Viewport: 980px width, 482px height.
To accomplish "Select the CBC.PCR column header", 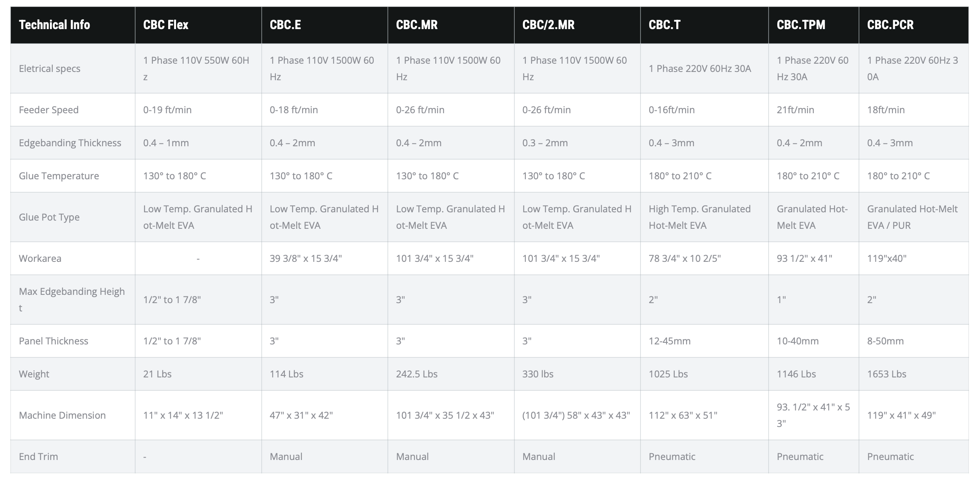I will (890, 25).
